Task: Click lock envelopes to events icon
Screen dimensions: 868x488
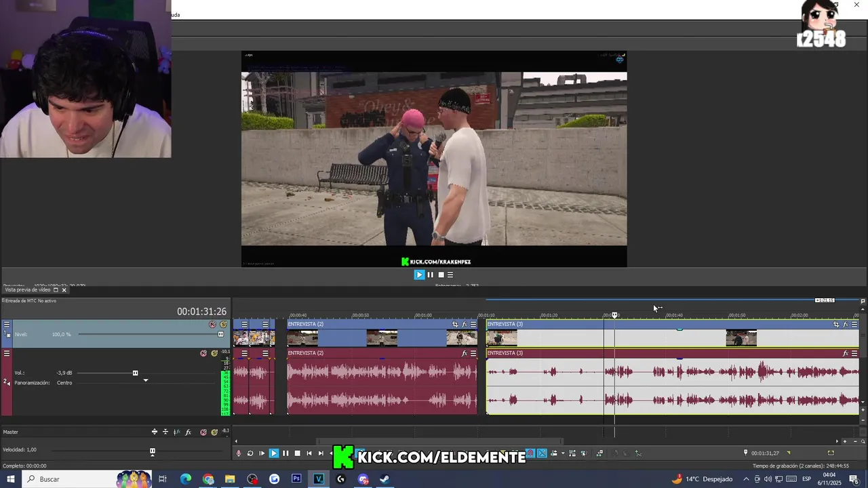Action: pos(572,453)
